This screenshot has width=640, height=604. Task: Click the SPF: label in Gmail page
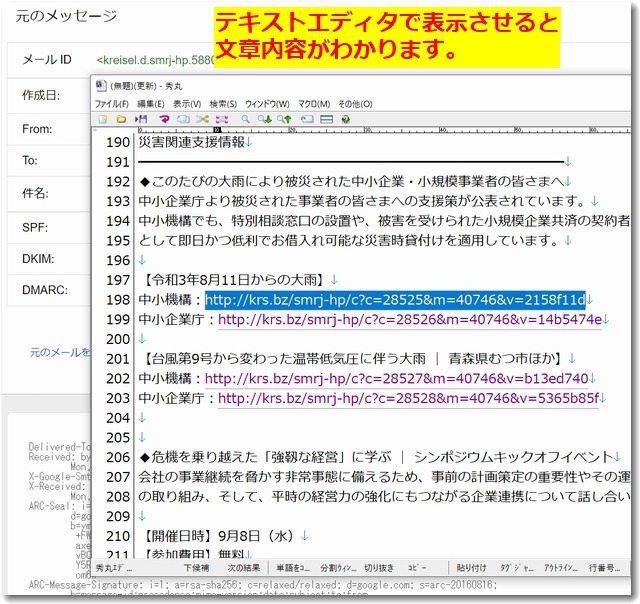35,227
